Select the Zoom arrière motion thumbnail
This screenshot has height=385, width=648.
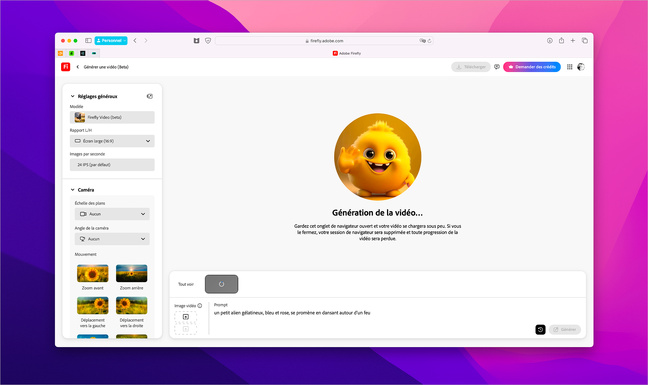(x=131, y=273)
